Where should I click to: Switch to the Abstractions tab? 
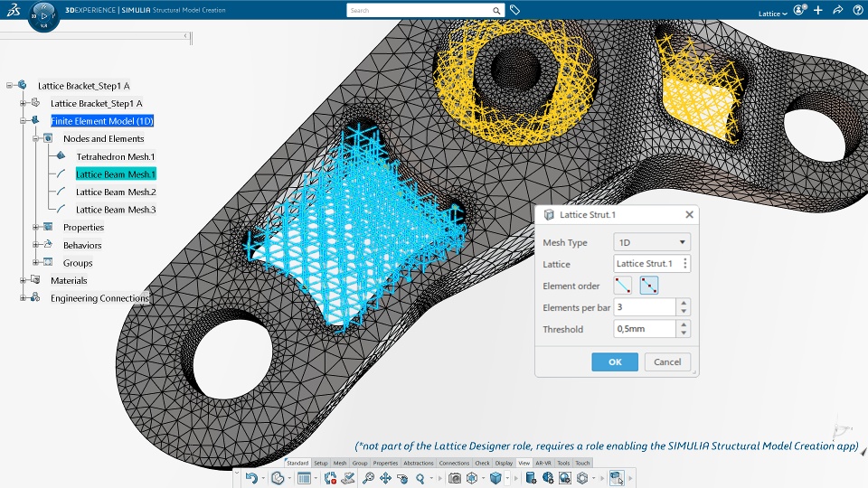point(419,463)
